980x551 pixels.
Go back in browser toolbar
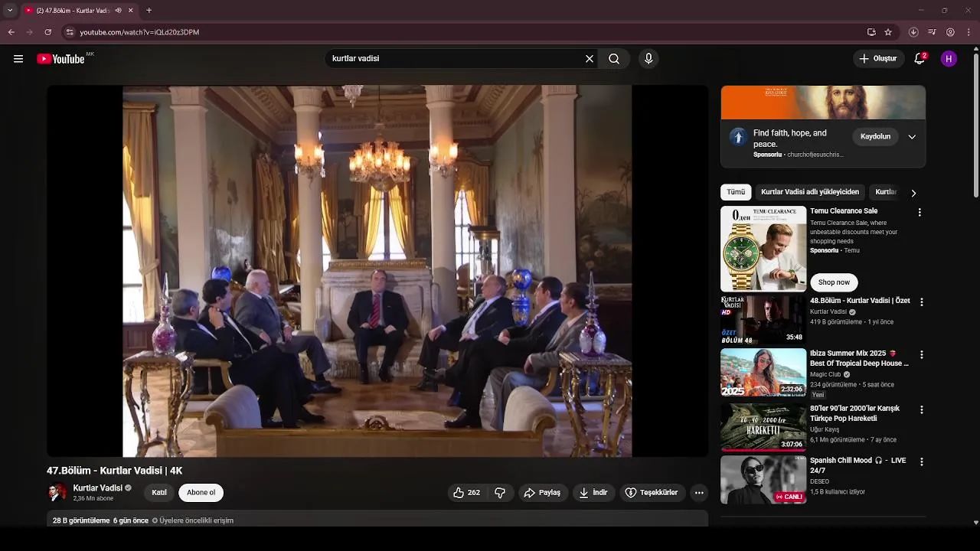(x=11, y=32)
